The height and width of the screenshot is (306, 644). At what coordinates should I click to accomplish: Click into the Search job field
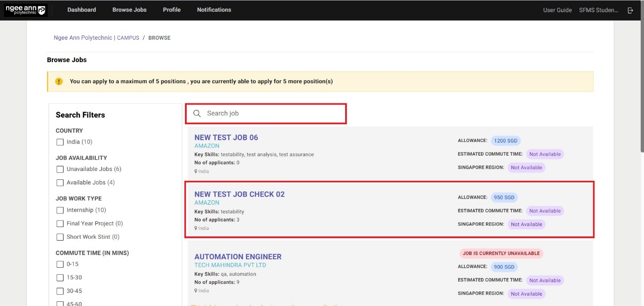coord(271,114)
